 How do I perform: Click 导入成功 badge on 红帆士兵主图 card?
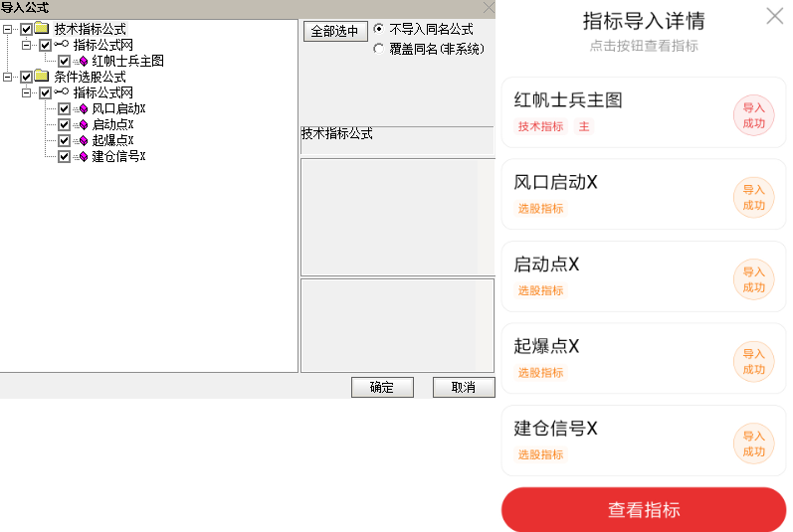point(753,115)
